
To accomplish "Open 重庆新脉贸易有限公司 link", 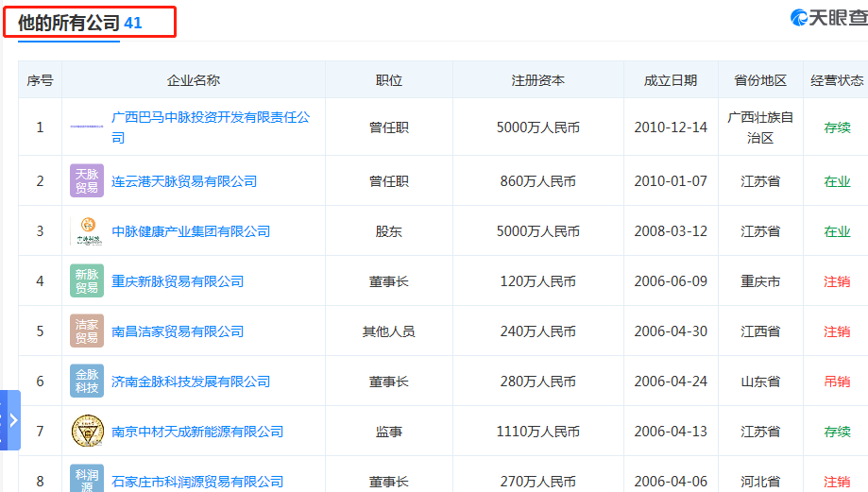I will 178,281.
